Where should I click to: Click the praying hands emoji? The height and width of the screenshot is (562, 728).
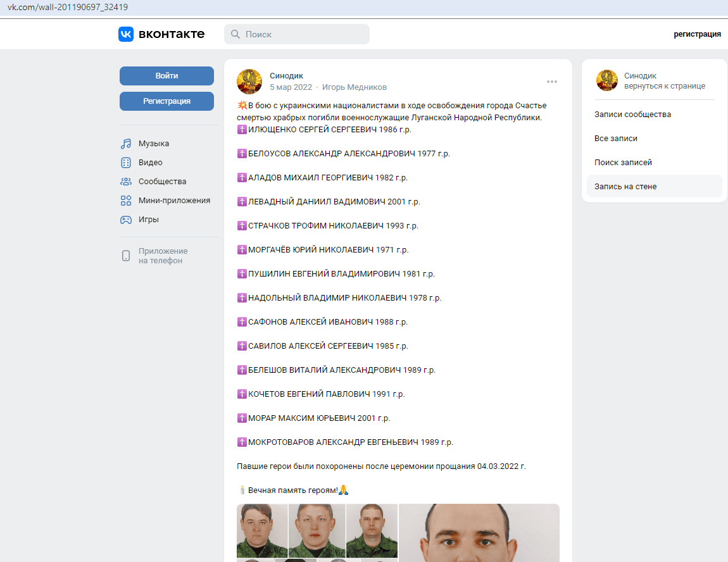[344, 490]
